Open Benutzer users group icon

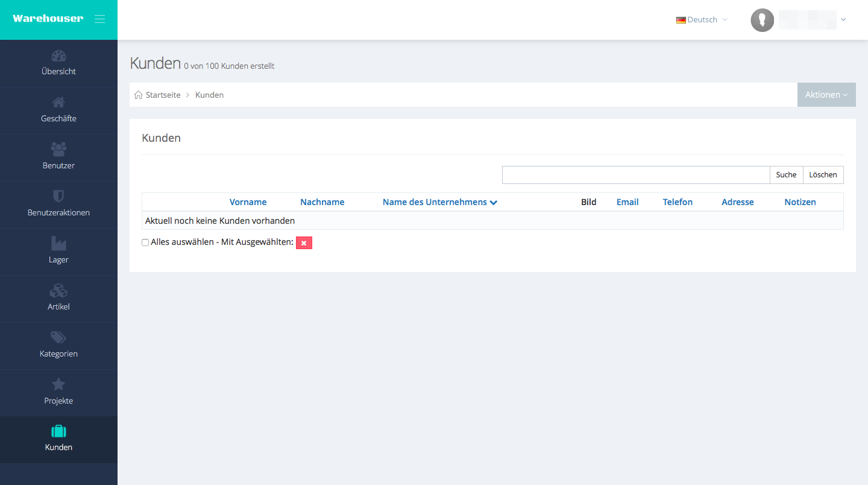[58, 149]
